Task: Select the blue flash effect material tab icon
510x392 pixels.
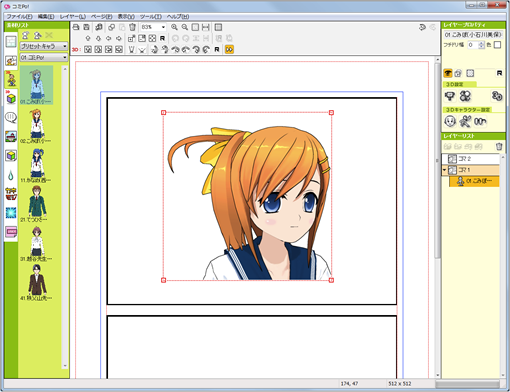Action: (11, 213)
